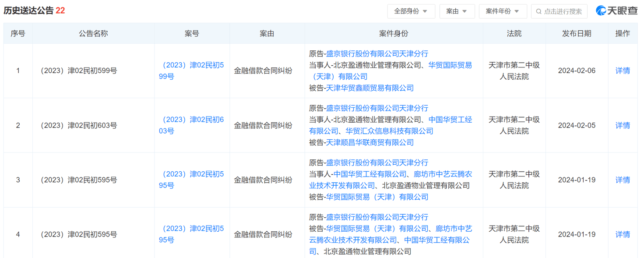This screenshot has height=258, width=644.
Task: Open defendant 天津华贸鑫顺贸易有限公司
Action: click(370, 88)
